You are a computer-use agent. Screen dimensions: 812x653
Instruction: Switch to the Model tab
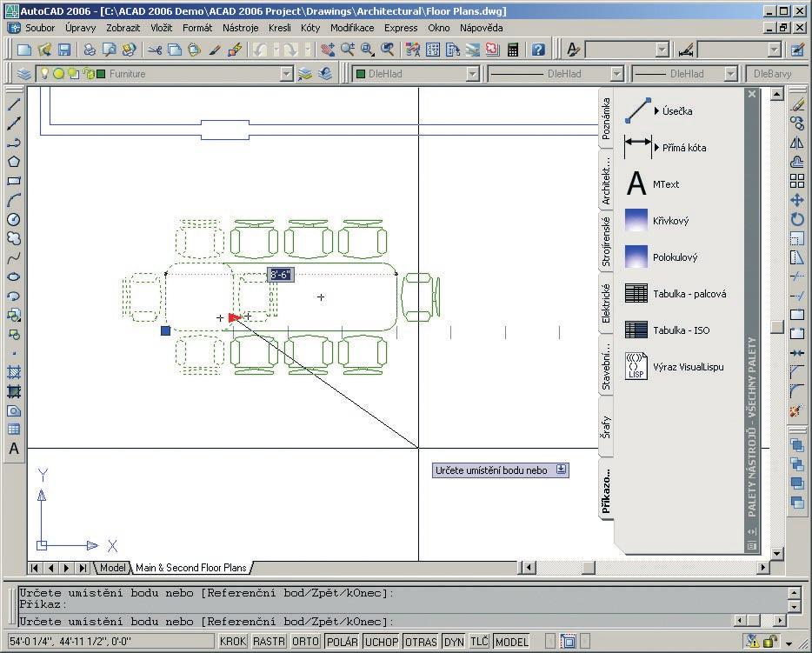coord(112,568)
